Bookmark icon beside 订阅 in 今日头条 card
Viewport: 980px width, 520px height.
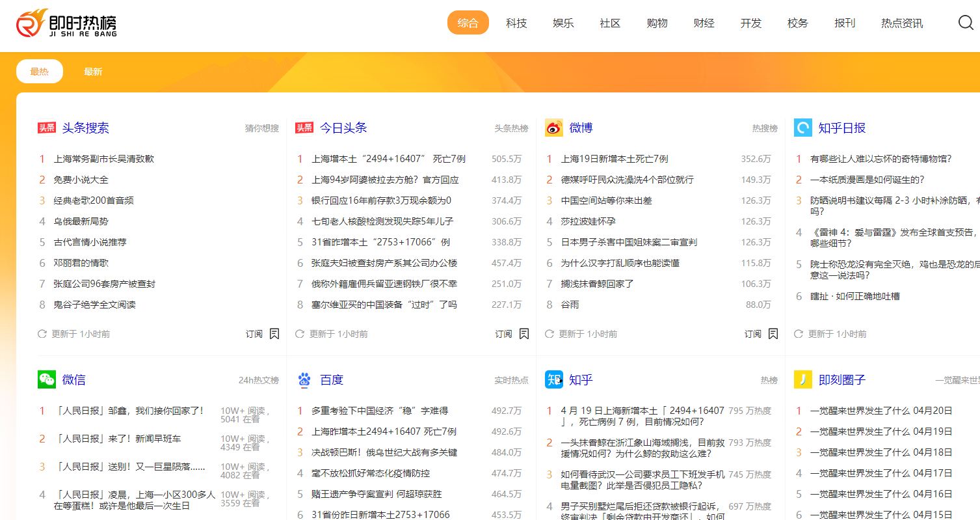click(524, 334)
